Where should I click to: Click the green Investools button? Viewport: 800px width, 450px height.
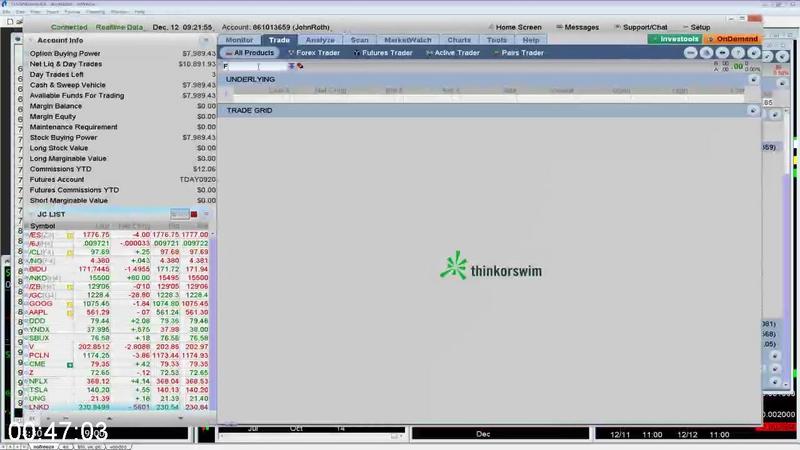point(674,39)
